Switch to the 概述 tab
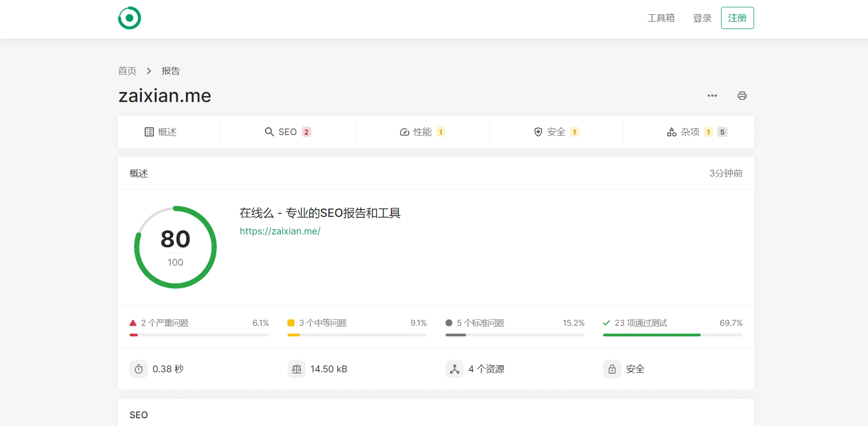This screenshot has height=426, width=868. (161, 132)
